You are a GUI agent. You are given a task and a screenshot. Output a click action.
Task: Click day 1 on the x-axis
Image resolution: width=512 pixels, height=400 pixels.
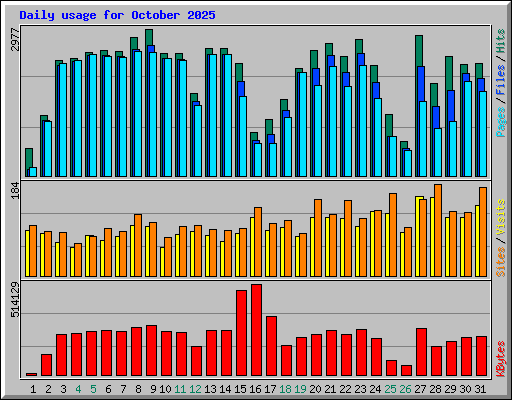pyautogui.click(x=33, y=389)
